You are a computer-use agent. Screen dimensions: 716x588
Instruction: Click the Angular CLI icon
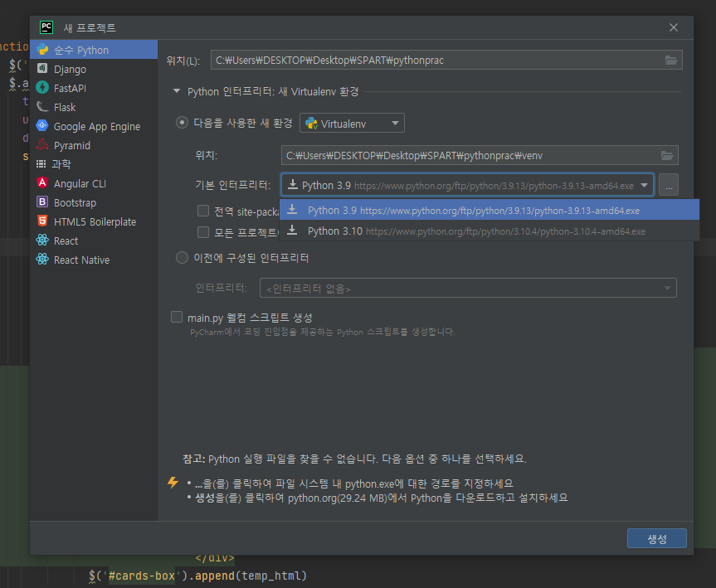coord(42,182)
